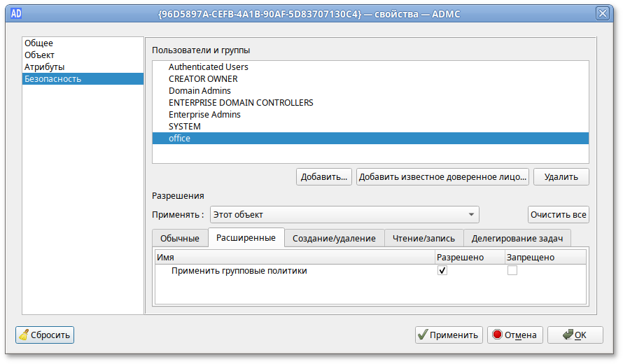This screenshot has height=364, width=623.
Task: Select SYSTEM in the trustee list
Action: click(x=370, y=127)
